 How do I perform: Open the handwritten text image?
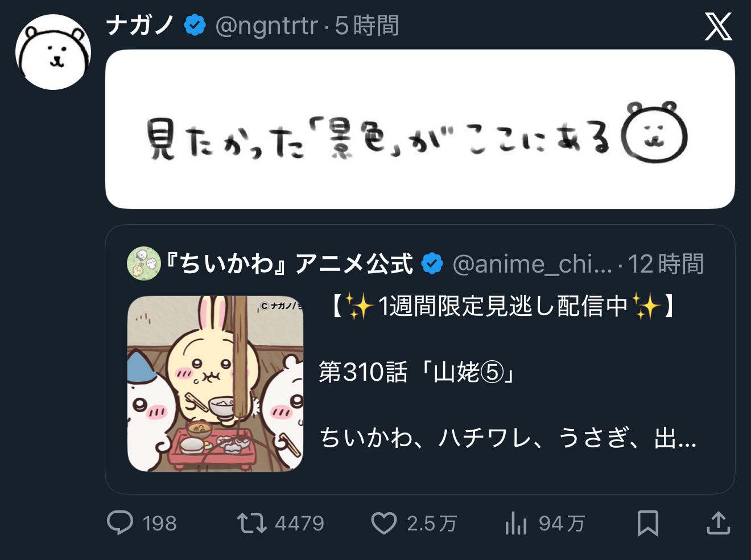pos(420,129)
